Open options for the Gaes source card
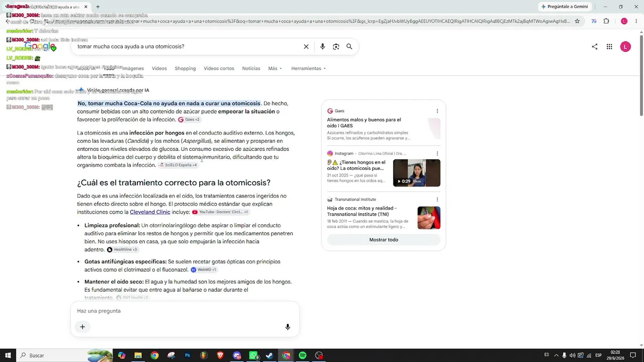The height and width of the screenshot is (362, 644). (437, 111)
